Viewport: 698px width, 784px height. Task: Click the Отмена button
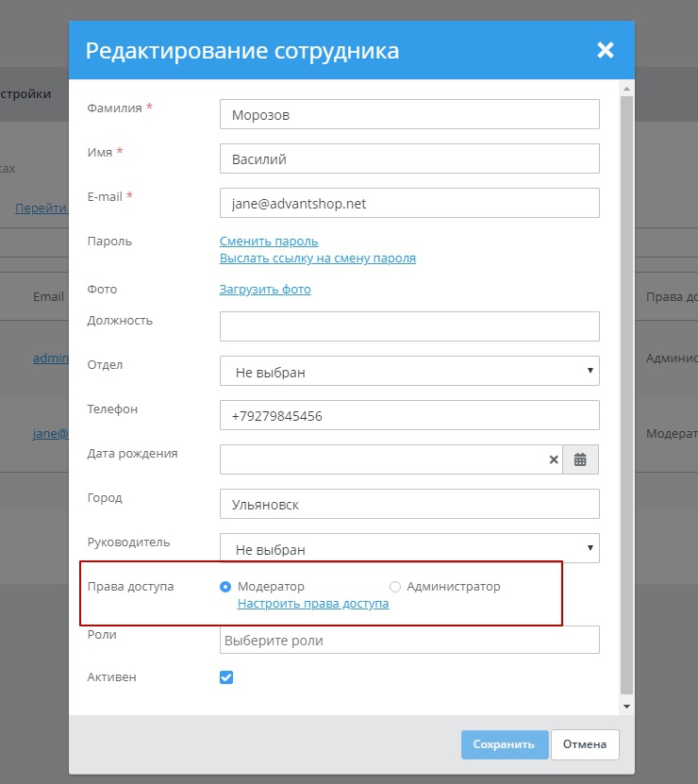point(585,744)
